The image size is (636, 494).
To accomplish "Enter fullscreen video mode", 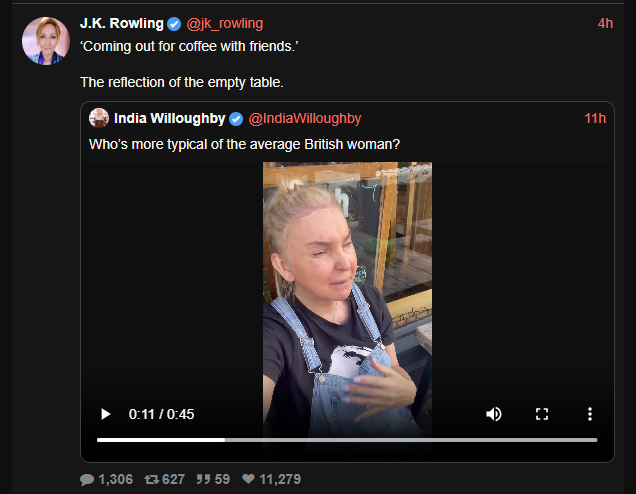I will [542, 414].
